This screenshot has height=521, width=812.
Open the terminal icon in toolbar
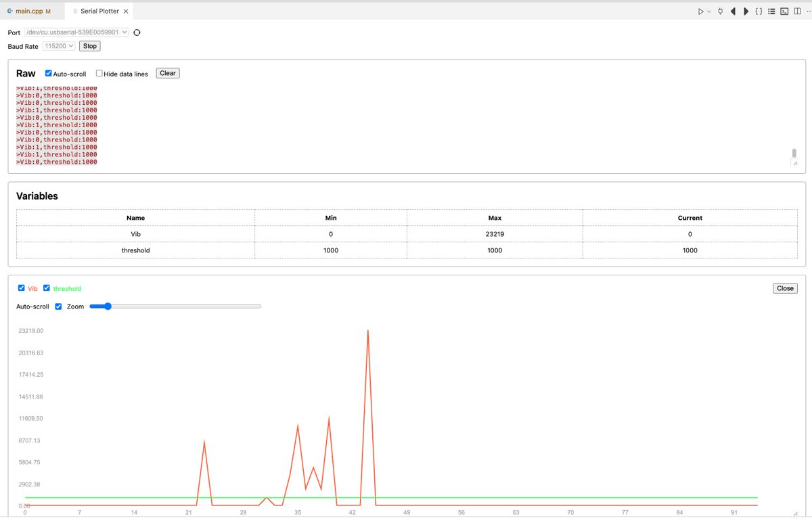[784, 12]
